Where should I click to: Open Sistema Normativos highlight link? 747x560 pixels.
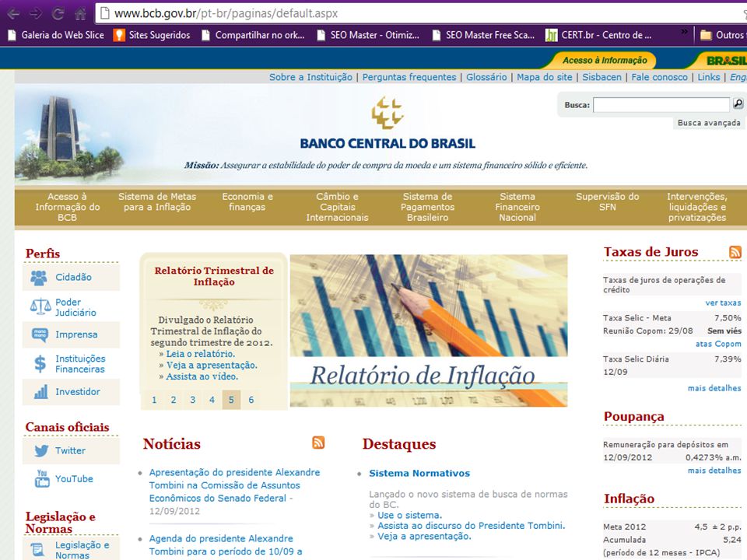pos(419,474)
